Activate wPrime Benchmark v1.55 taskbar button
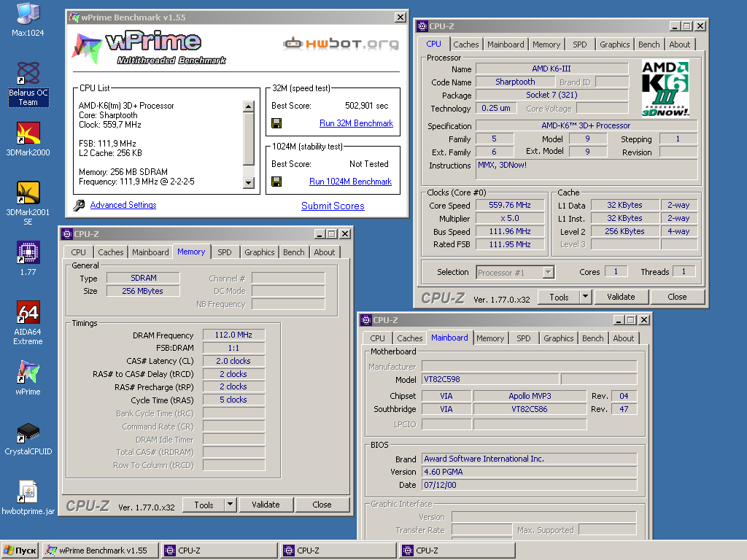 coord(101,551)
